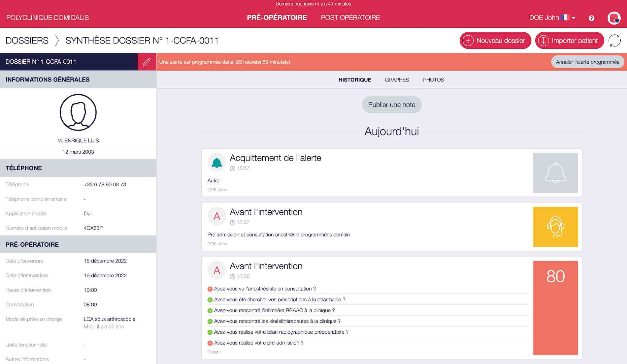Screen dimensions: 627x364
Task: Click the refresh icon in the top right corner
Action: tap(614, 41)
